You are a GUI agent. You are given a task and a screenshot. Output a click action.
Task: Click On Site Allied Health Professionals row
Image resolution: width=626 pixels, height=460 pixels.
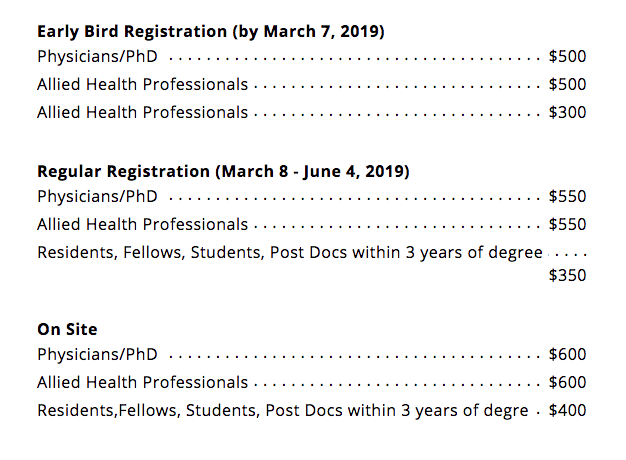click(142, 383)
